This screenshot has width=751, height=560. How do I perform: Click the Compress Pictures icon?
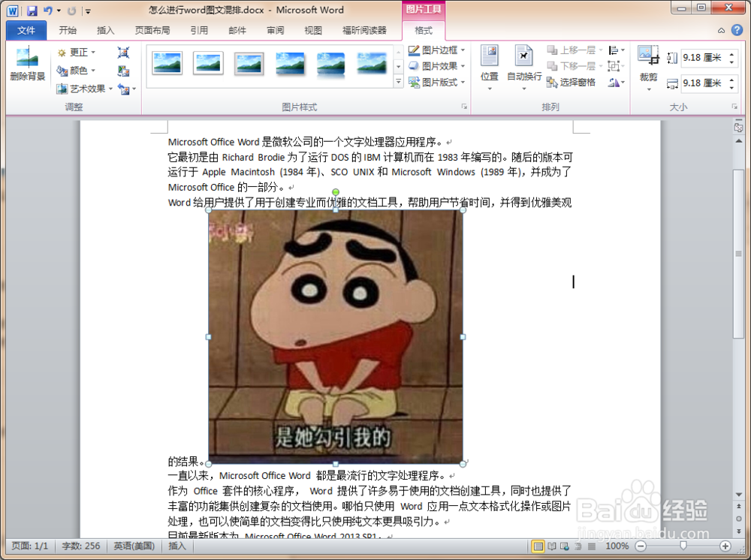pos(124,52)
